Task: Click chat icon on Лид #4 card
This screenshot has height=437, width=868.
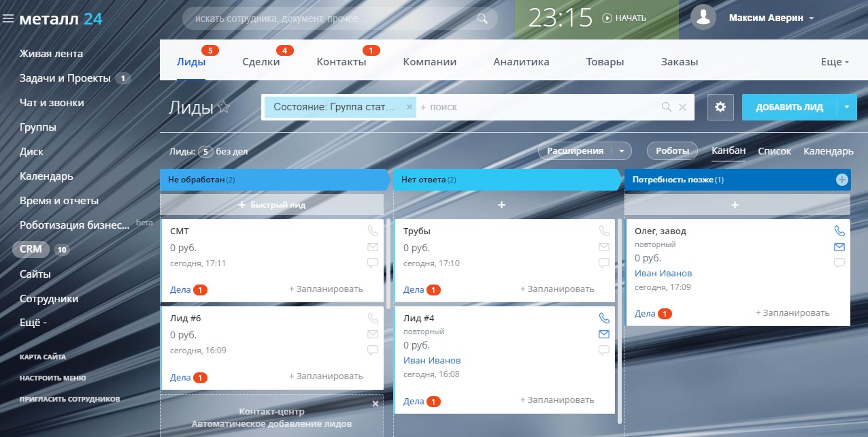Action: 604,350
